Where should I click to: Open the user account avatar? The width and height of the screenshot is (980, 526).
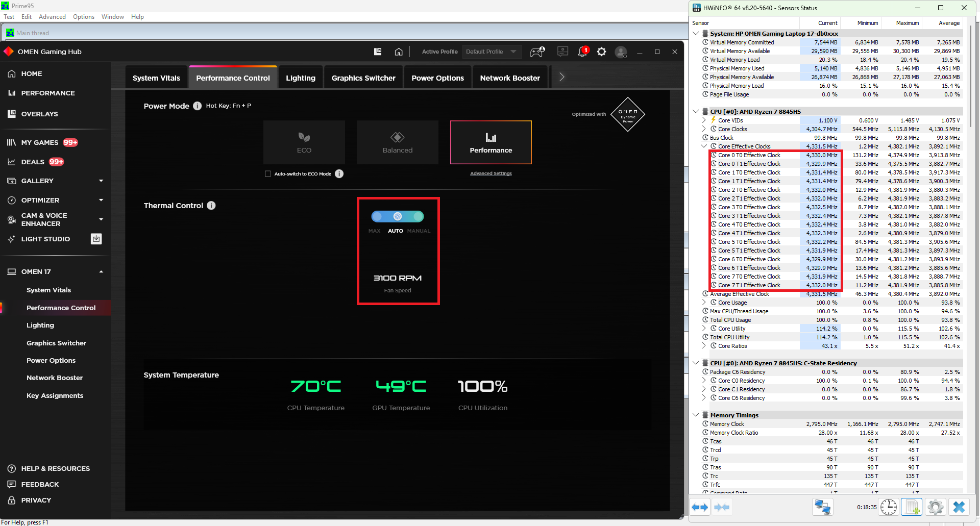(x=621, y=52)
